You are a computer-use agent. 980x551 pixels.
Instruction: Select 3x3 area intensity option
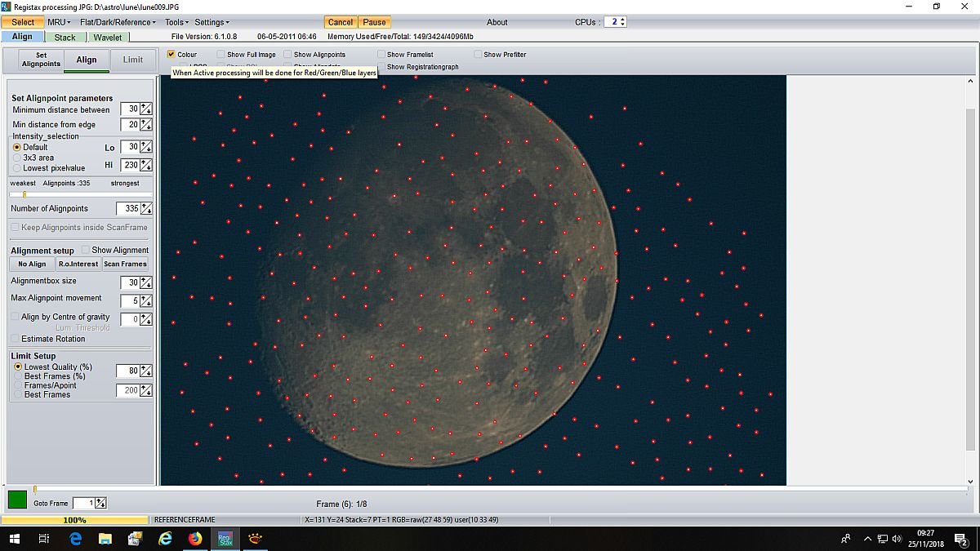click(x=17, y=158)
